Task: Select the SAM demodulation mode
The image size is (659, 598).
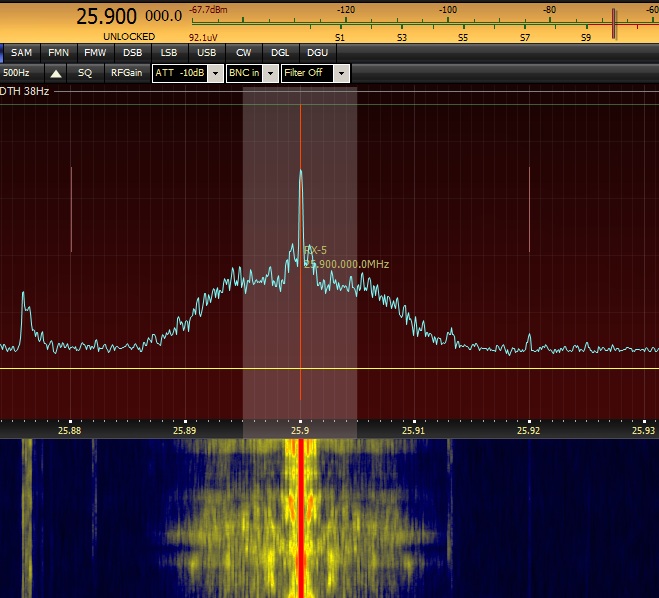Action: coord(21,53)
